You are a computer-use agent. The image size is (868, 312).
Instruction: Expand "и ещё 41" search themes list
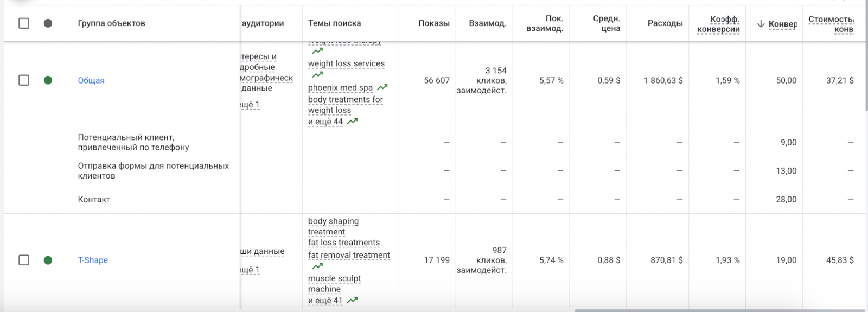325,301
